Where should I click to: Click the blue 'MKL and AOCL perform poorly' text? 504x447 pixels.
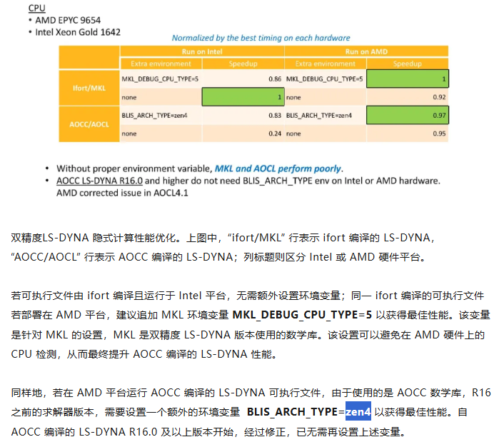click(x=278, y=169)
